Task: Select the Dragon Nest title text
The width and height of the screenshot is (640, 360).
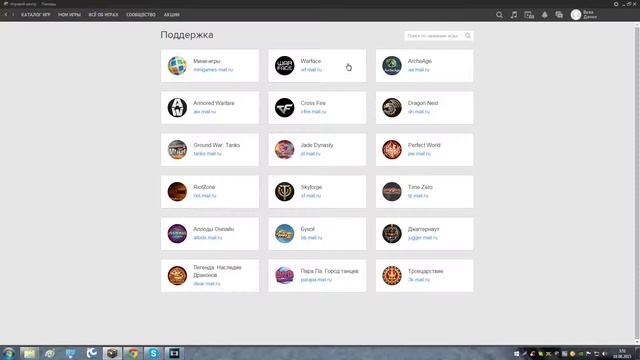Action: [x=423, y=103]
